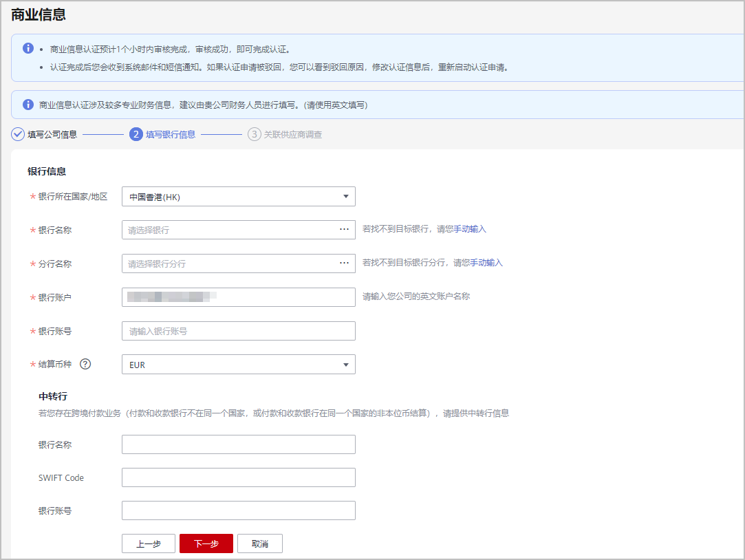Click the 若您存在跨境付款业务 description

pyautogui.click(x=274, y=413)
